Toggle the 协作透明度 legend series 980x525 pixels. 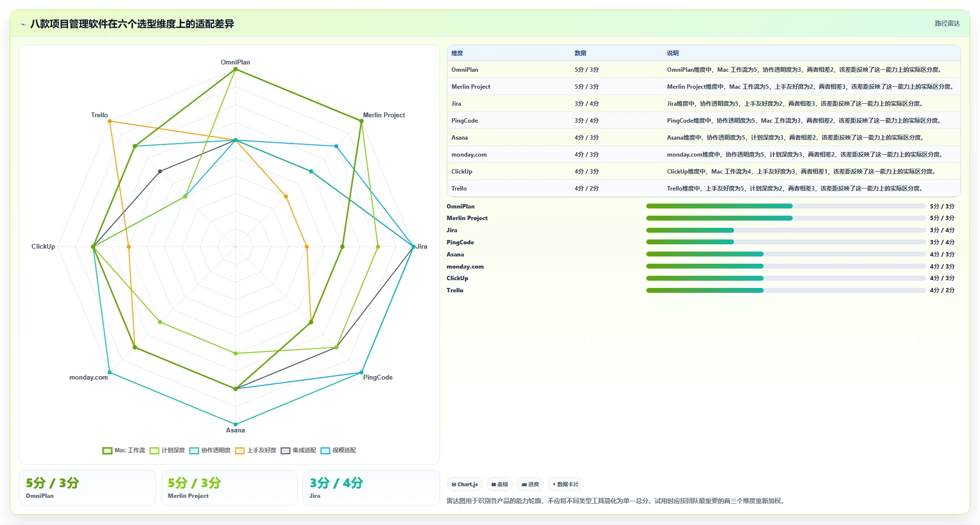tap(210, 450)
